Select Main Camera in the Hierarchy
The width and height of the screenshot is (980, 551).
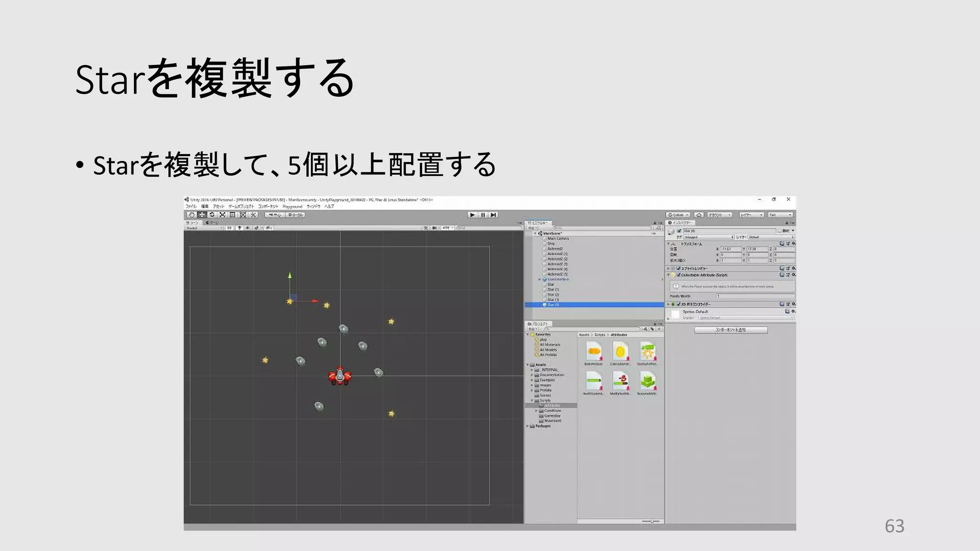(x=558, y=239)
